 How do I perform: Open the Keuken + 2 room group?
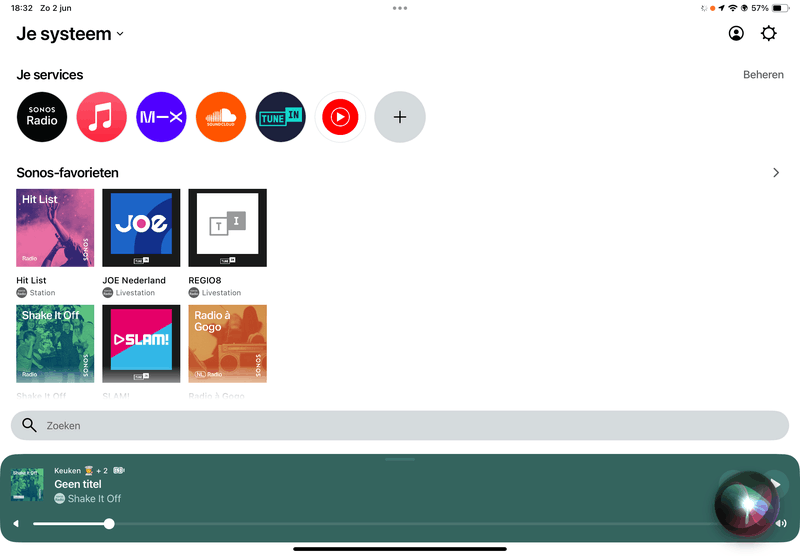click(89, 470)
